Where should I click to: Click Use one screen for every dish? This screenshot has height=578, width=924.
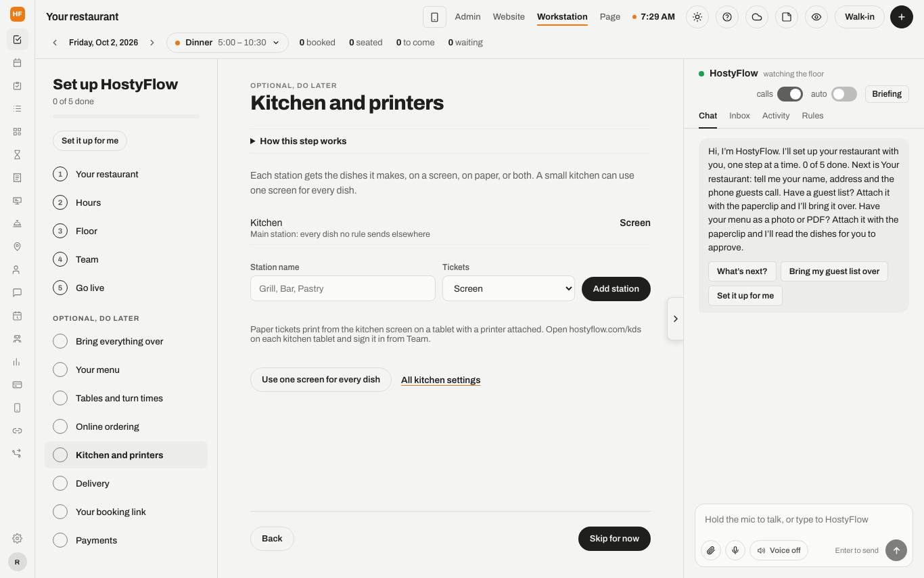point(321,380)
